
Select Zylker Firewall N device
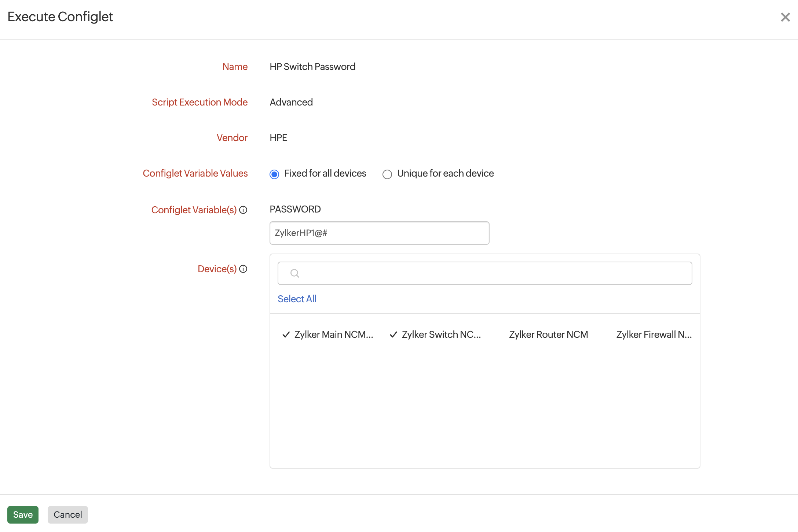point(654,335)
